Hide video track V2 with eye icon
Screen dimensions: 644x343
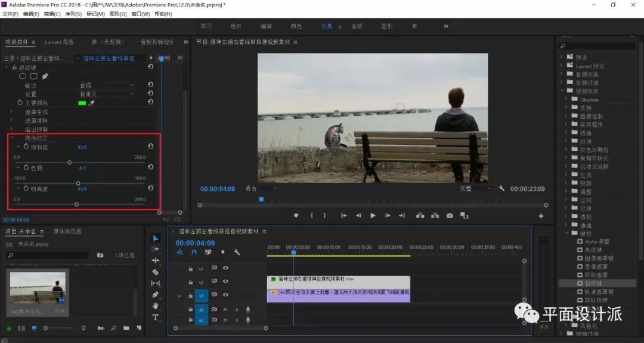[225, 282]
